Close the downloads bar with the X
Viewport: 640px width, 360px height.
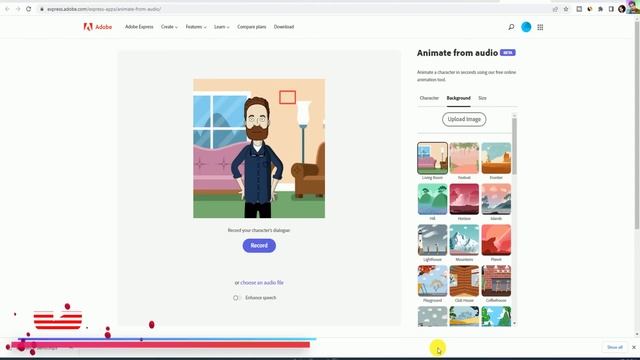click(x=633, y=347)
